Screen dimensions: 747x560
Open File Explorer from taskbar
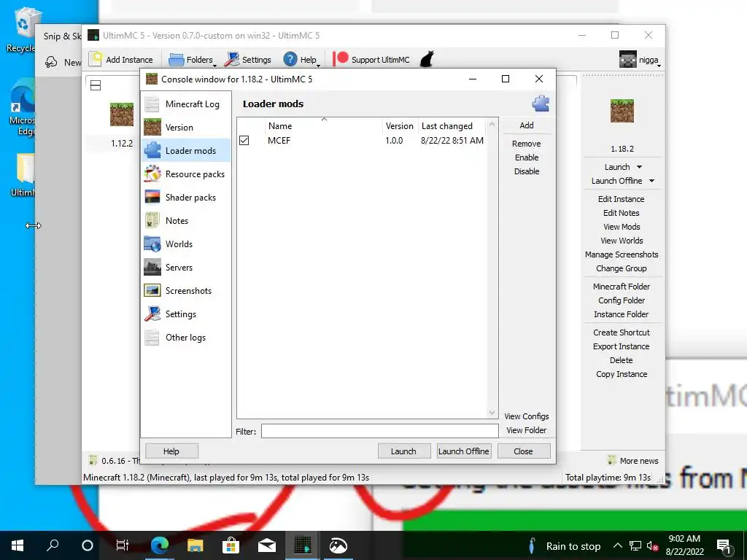[195, 545]
